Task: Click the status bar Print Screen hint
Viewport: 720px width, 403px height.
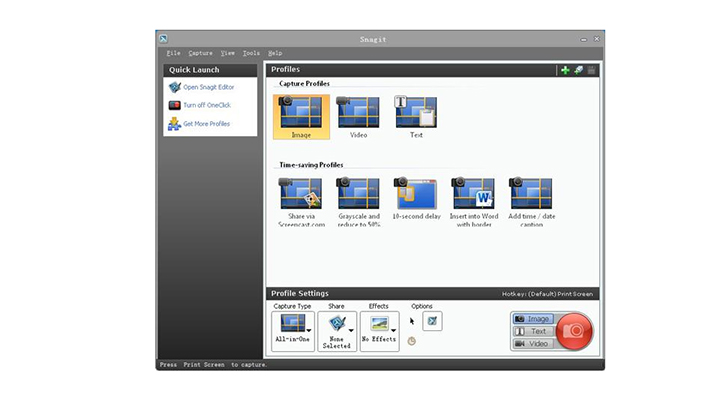Action: coord(214,364)
